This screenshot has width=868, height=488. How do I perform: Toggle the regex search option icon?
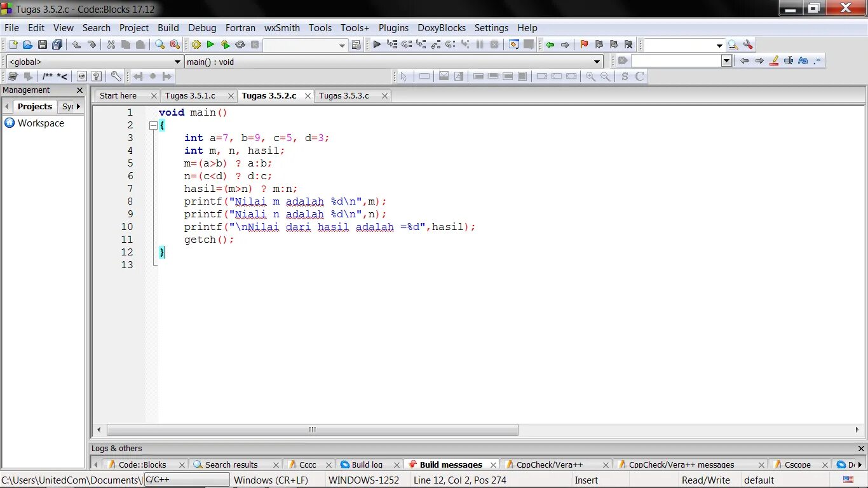[817, 61]
